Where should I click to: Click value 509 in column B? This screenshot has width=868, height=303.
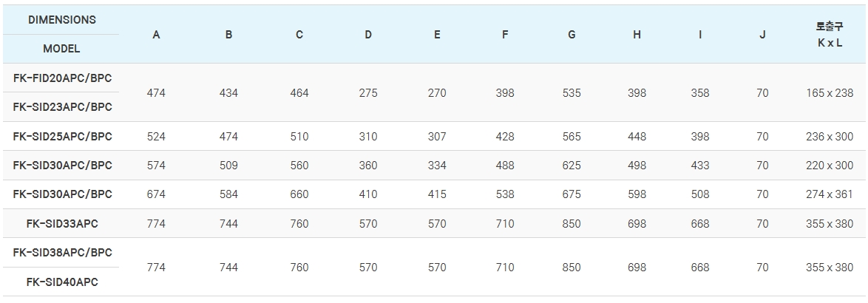tap(228, 166)
